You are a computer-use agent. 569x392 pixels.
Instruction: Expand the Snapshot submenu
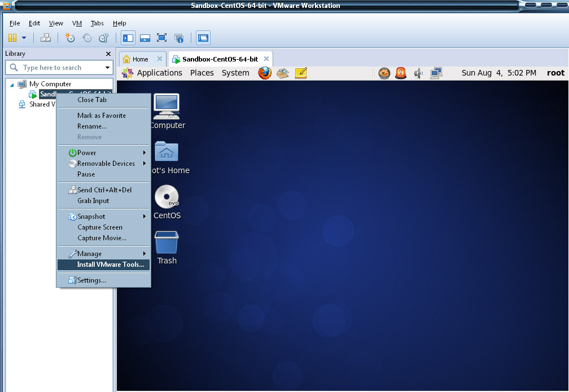click(x=103, y=217)
